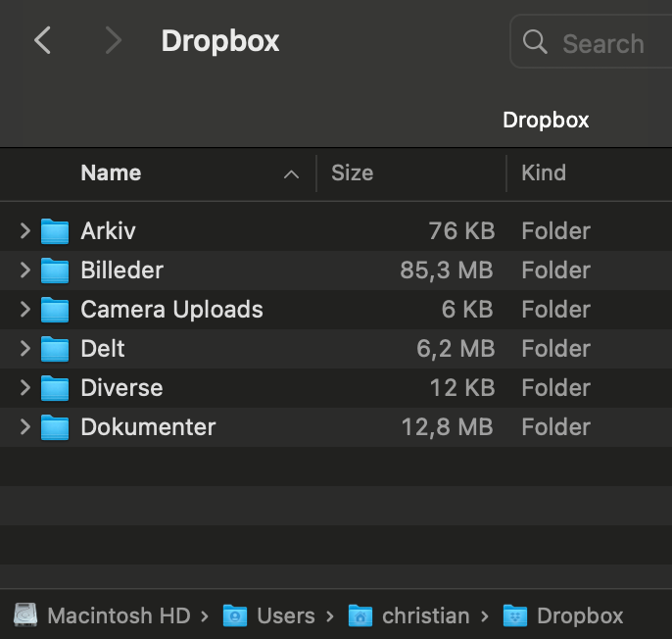Click the Arkiv folder icon
Viewport: 672px width, 639px height.
(55, 231)
